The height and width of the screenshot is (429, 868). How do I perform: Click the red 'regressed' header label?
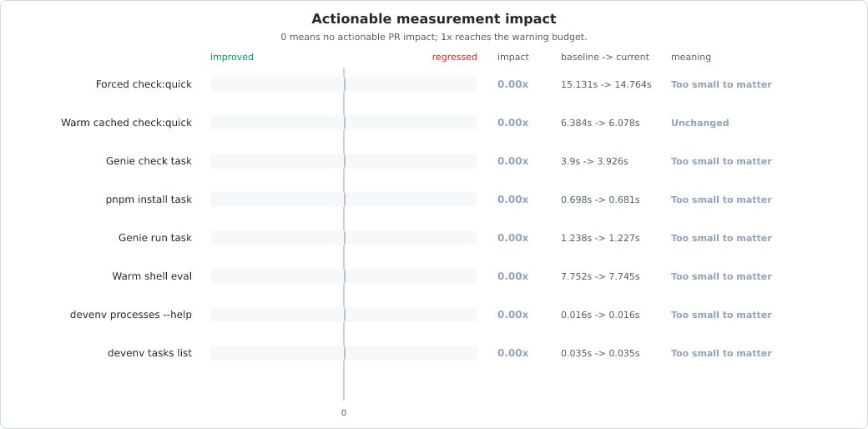455,57
